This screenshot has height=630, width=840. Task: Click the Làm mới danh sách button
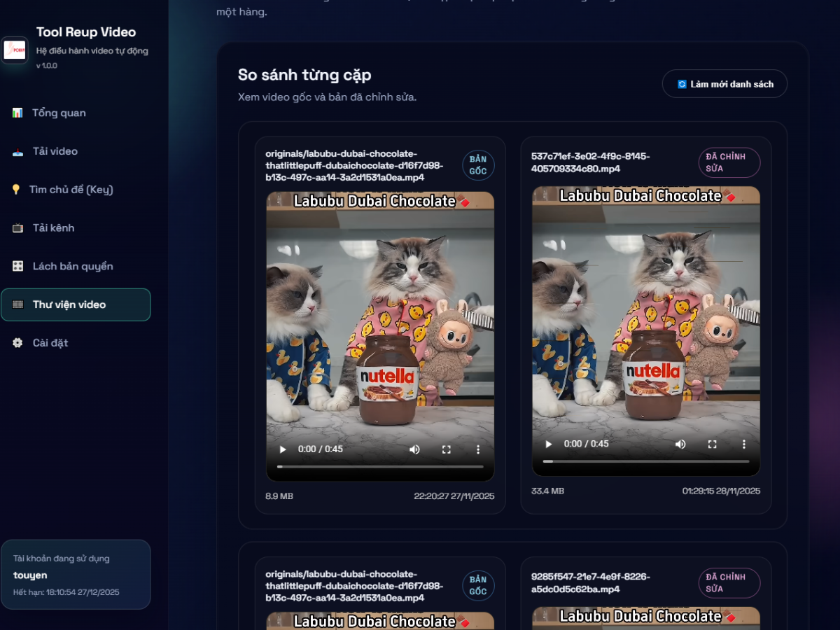click(724, 84)
